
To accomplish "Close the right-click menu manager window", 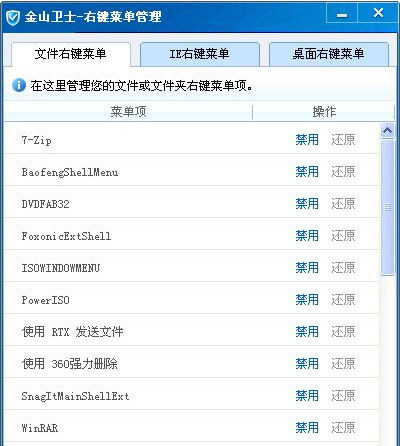I will click(x=378, y=13).
